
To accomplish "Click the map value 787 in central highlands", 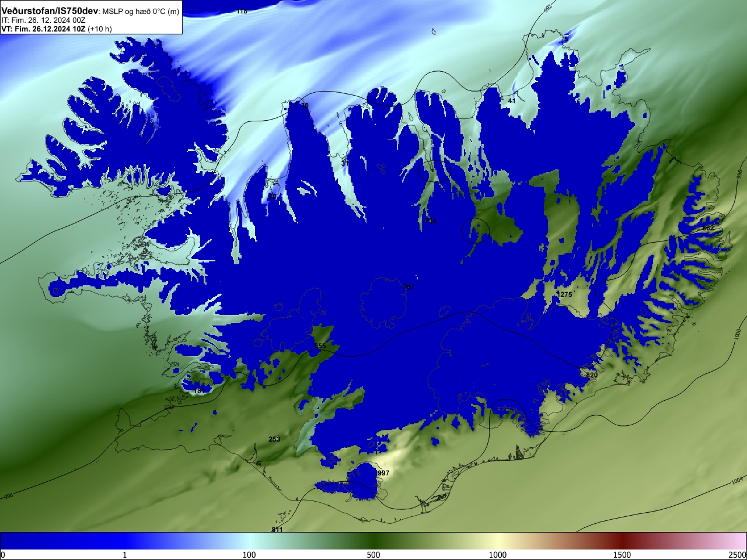I will (409, 287).
